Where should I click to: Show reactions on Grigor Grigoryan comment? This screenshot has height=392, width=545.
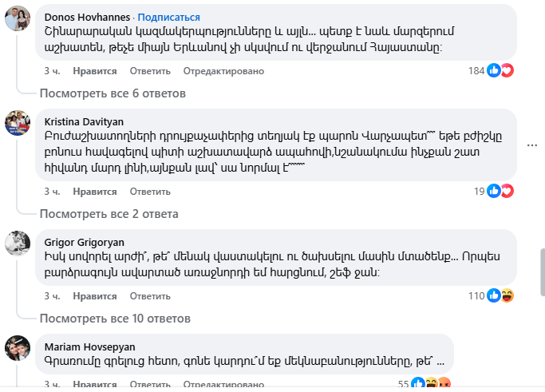point(500,295)
